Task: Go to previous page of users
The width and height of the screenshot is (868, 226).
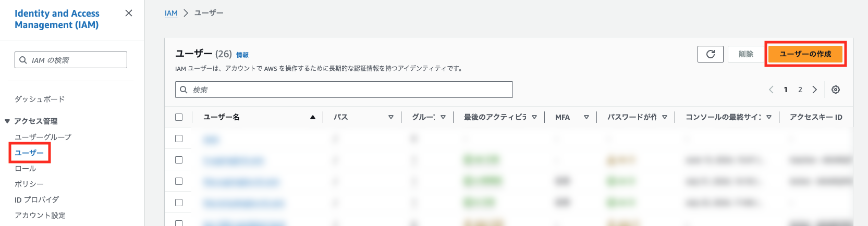Action: 771,90
